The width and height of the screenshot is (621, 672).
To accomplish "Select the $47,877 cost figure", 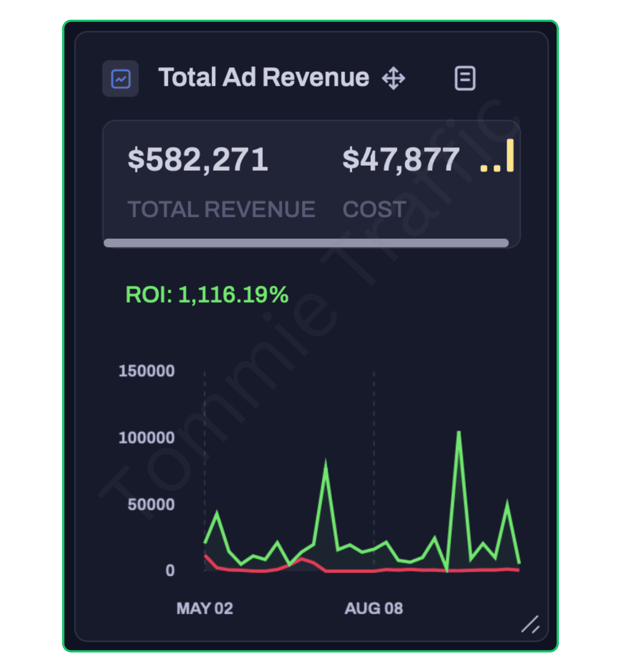I will pos(401,160).
